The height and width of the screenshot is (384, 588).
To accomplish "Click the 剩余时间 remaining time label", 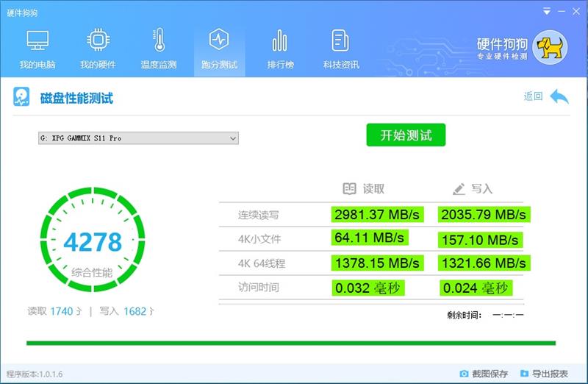I will [465, 315].
